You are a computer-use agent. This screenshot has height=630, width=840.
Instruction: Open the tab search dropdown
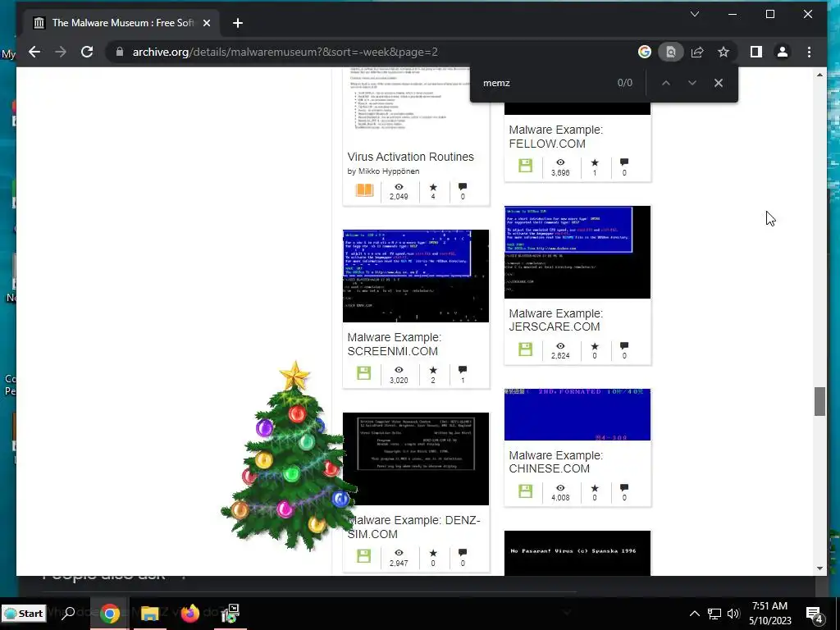(x=695, y=15)
